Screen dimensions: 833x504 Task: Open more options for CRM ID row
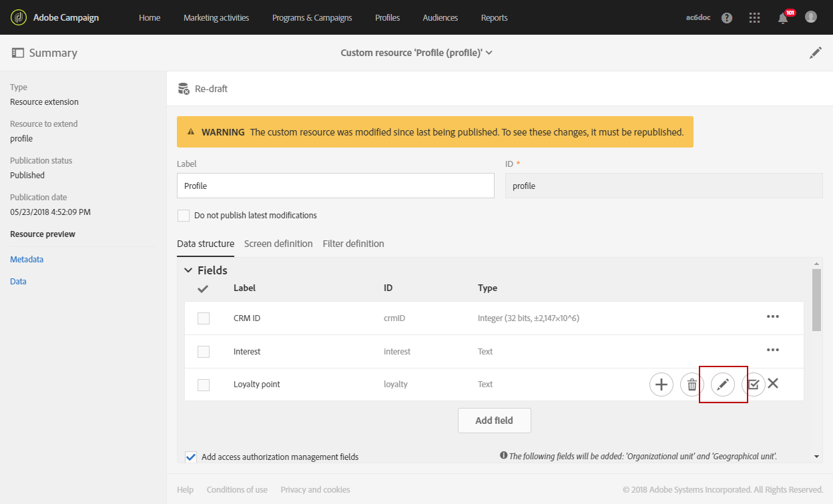(773, 317)
